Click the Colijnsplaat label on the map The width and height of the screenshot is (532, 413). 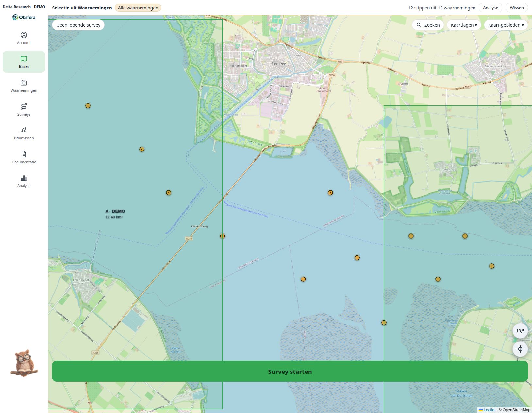[81, 280]
